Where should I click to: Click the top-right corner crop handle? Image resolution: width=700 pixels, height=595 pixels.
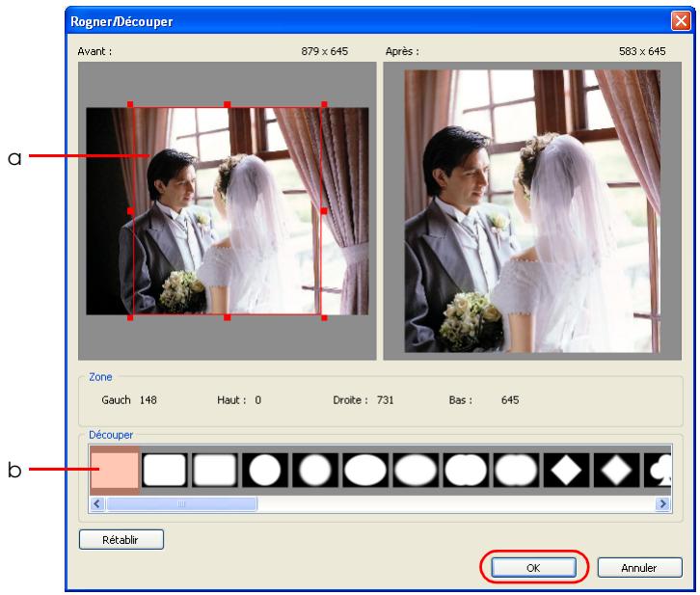point(324,104)
